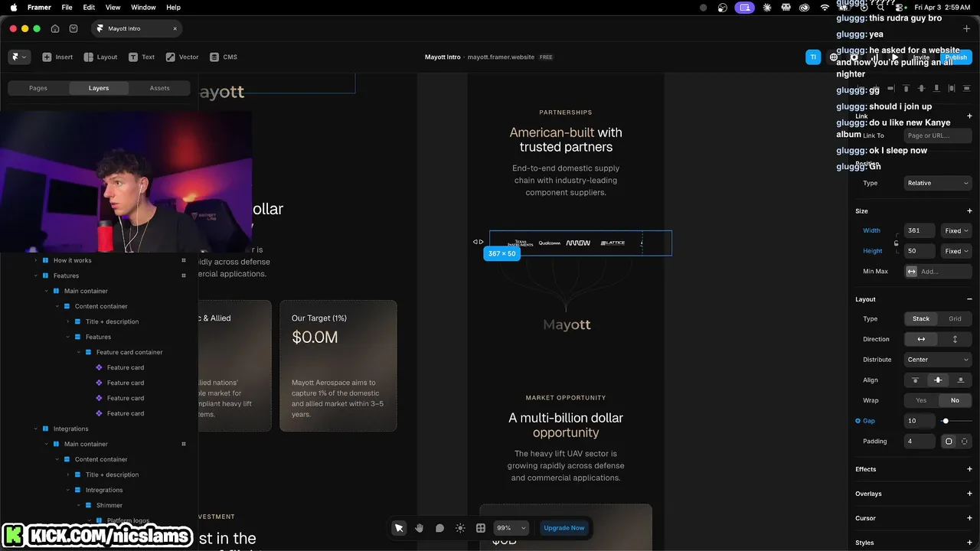Switch to the Pages tab
Viewport: 980px width, 551px height.
pos(38,88)
